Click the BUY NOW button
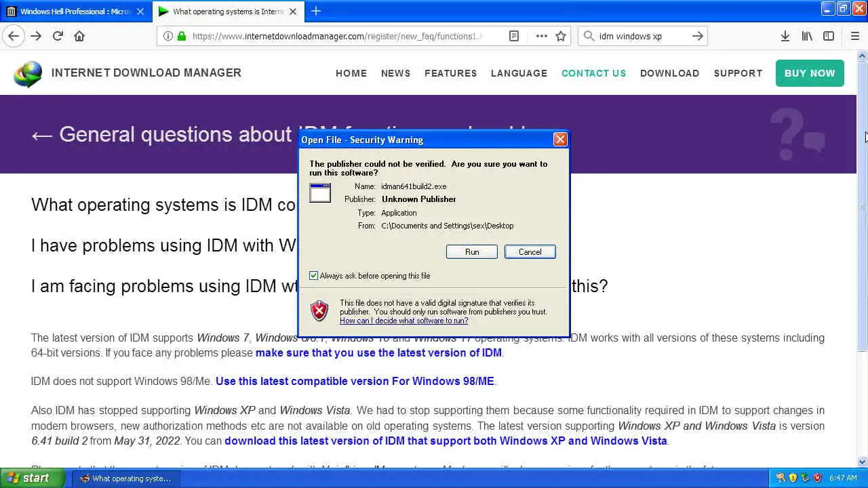Viewport: 868px width, 488px height. 810,73
